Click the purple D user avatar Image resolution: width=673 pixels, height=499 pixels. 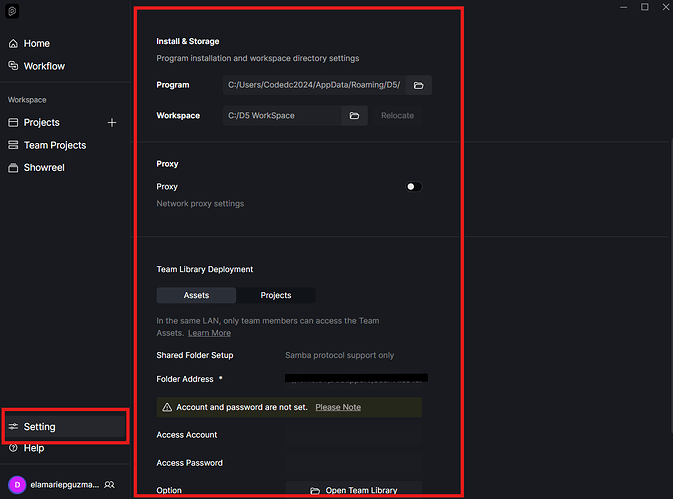click(x=16, y=484)
